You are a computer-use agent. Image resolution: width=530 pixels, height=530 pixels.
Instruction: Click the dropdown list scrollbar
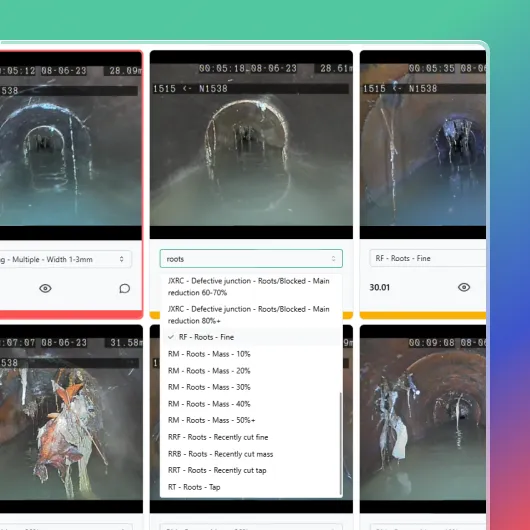click(x=340, y=443)
